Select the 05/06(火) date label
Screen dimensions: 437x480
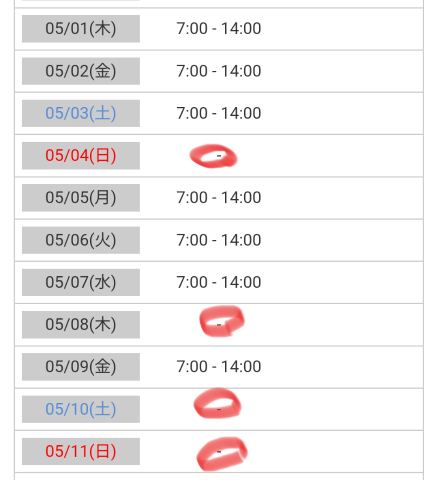81,240
